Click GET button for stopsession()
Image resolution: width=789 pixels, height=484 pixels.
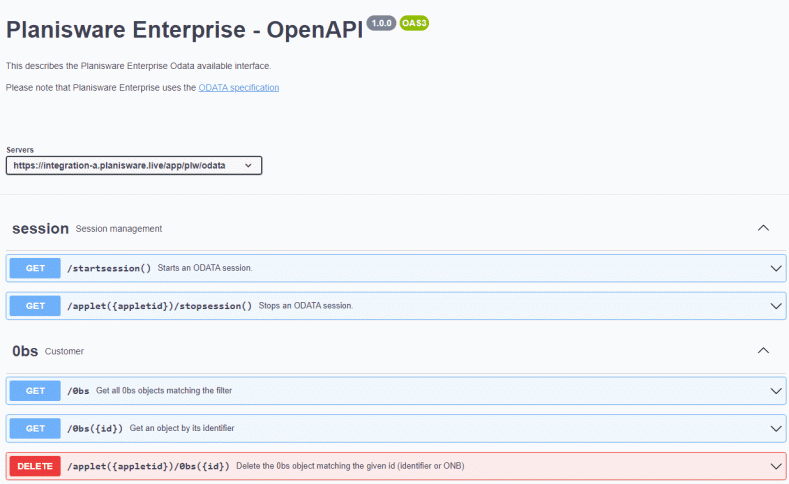click(x=35, y=306)
